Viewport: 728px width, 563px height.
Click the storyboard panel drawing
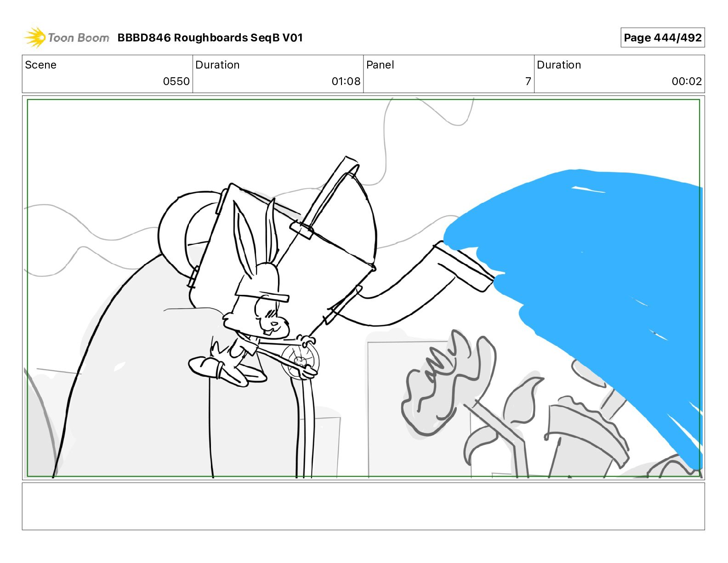click(x=363, y=287)
